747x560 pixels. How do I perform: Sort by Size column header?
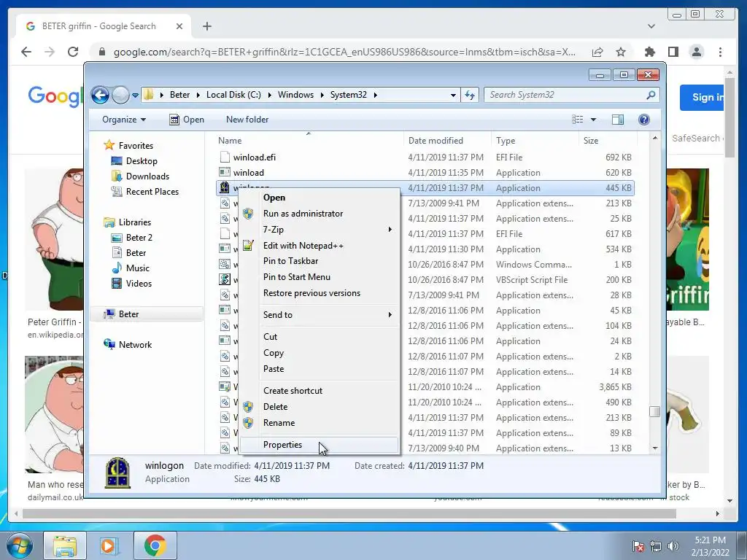tap(591, 141)
